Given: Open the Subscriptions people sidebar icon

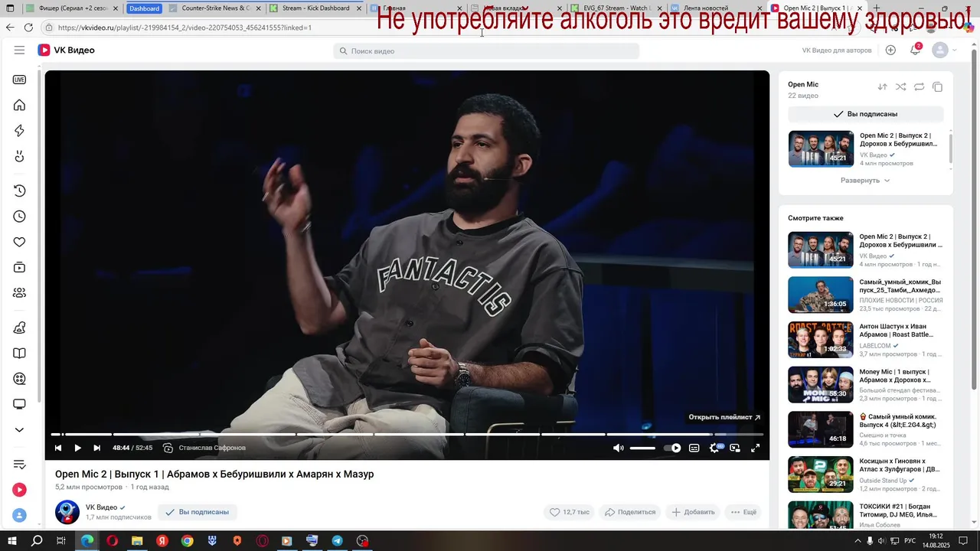Looking at the screenshot, I should click(x=19, y=292).
